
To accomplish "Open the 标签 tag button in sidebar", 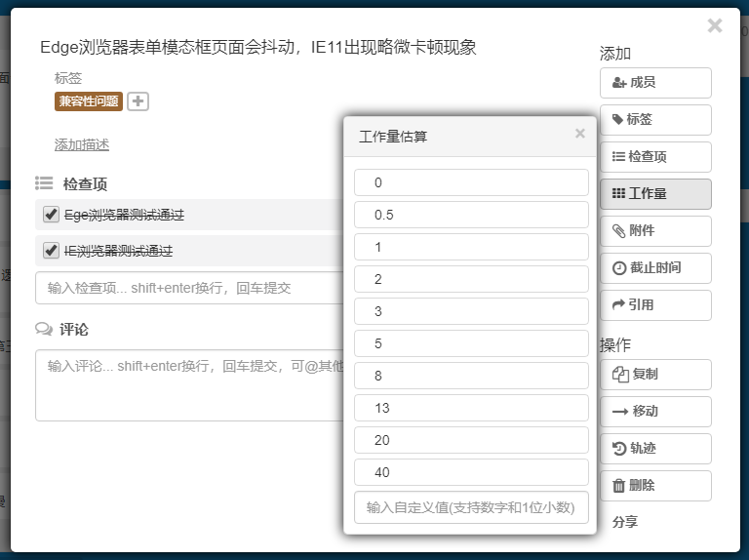I will point(654,120).
